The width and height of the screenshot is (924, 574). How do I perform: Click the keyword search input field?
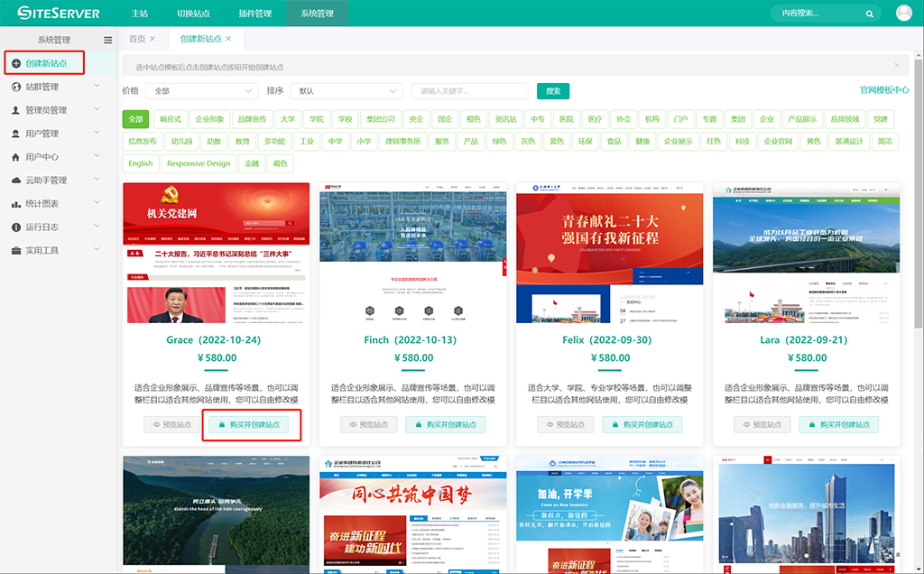(469, 91)
